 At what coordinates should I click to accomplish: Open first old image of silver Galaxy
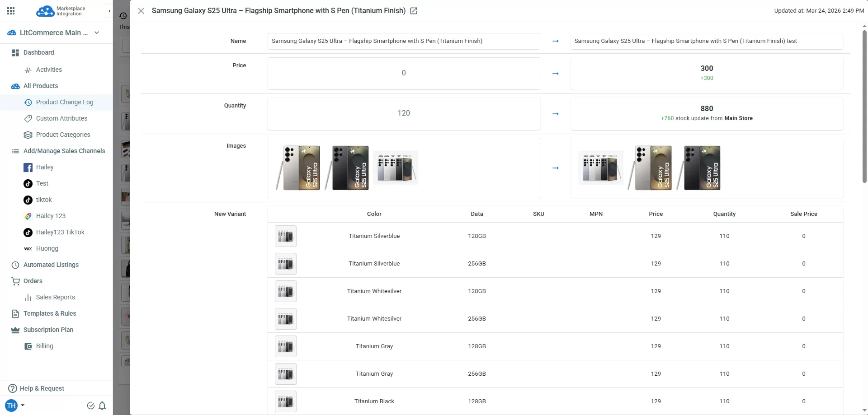(x=298, y=168)
